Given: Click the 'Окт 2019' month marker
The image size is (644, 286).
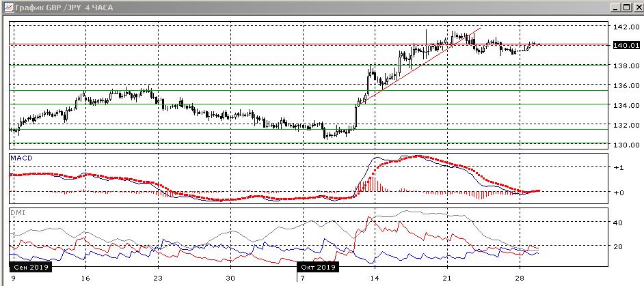Looking at the screenshot, I should click(317, 268).
